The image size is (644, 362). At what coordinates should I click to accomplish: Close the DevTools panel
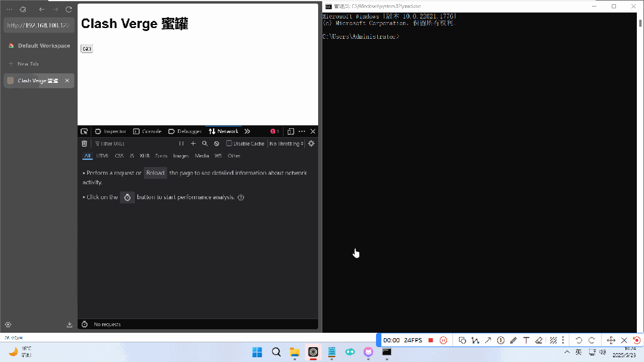[x=313, y=131]
